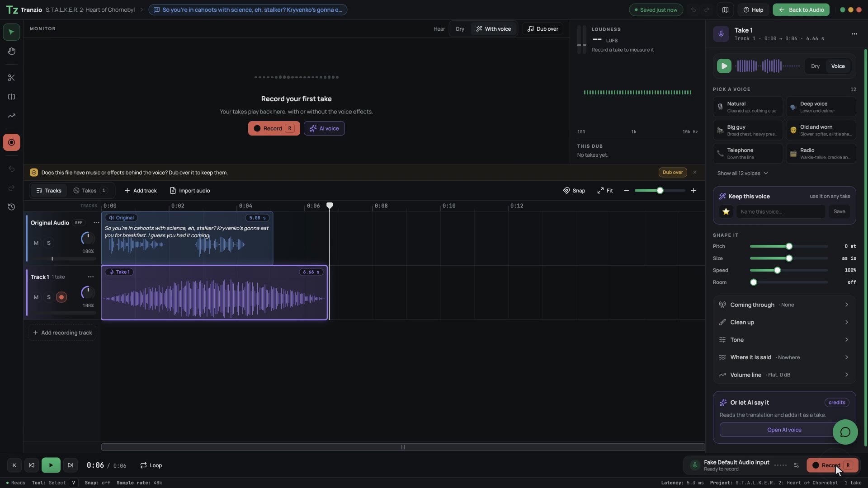Click Import audio in the toolbar

[190, 191]
